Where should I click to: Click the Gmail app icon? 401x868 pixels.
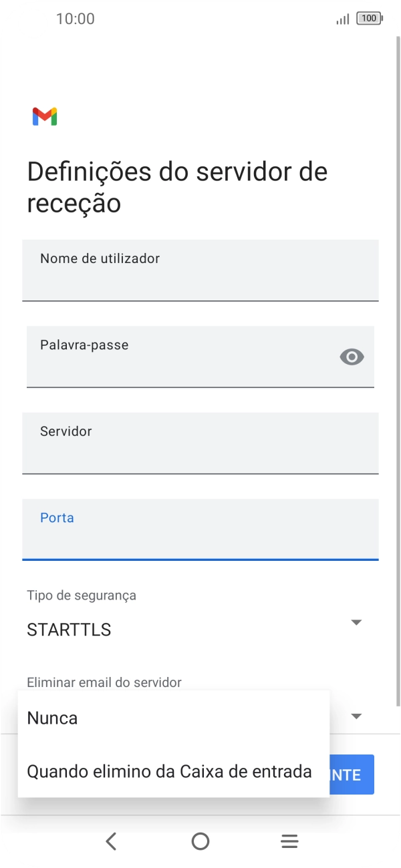point(45,116)
